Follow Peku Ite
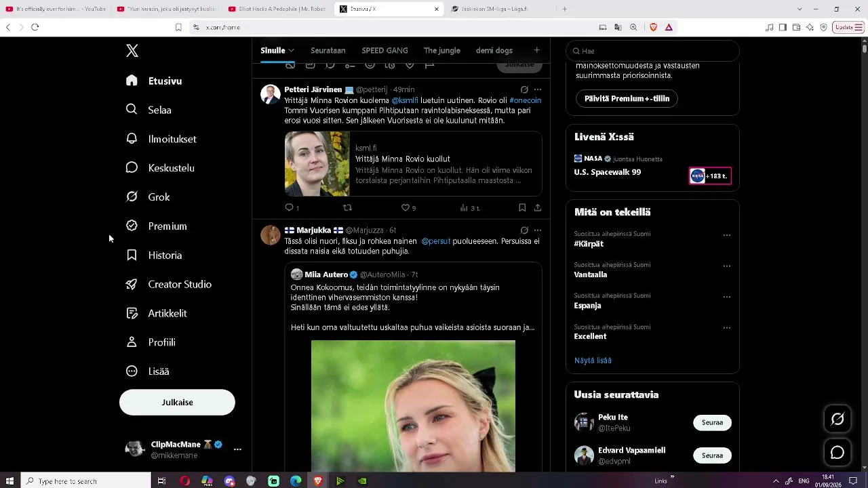The height and width of the screenshot is (488, 868). click(x=712, y=422)
